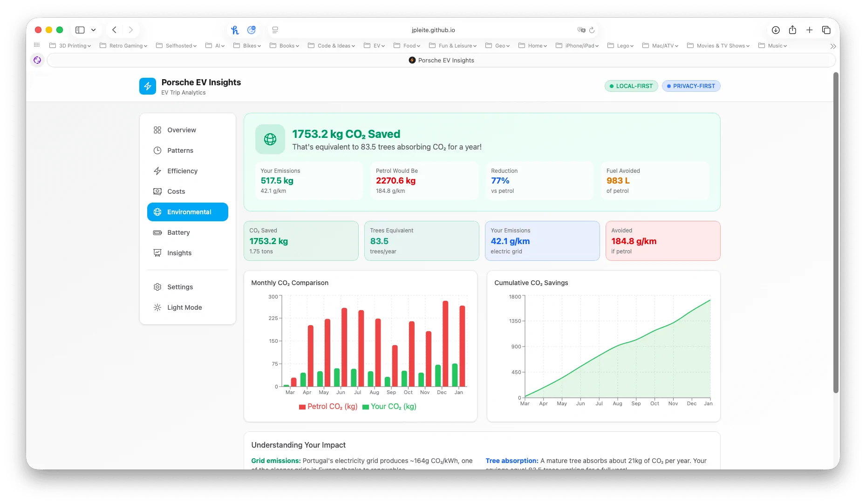The height and width of the screenshot is (504, 866).
Task: Expand the EV bookmarks folder
Action: tap(374, 46)
